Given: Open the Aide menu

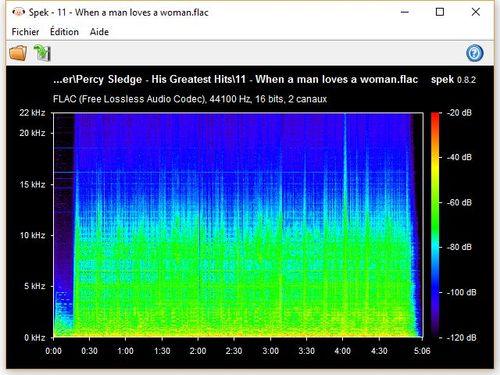Looking at the screenshot, I should click(x=99, y=32).
